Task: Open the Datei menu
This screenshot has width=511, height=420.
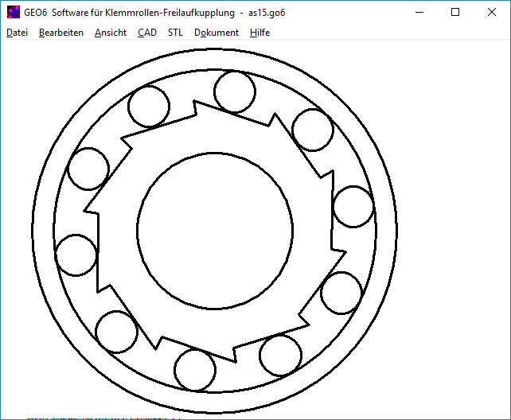Action: 17,33
